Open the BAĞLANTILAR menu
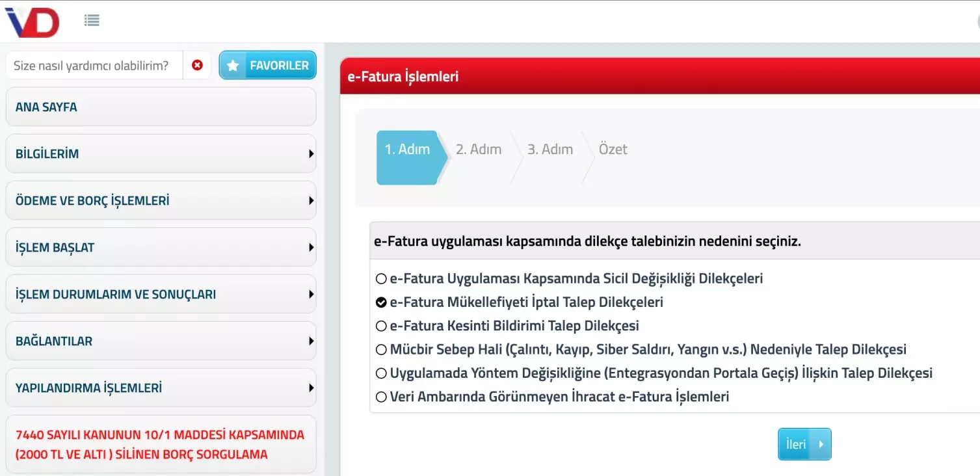This screenshot has height=476, width=980. [x=161, y=341]
